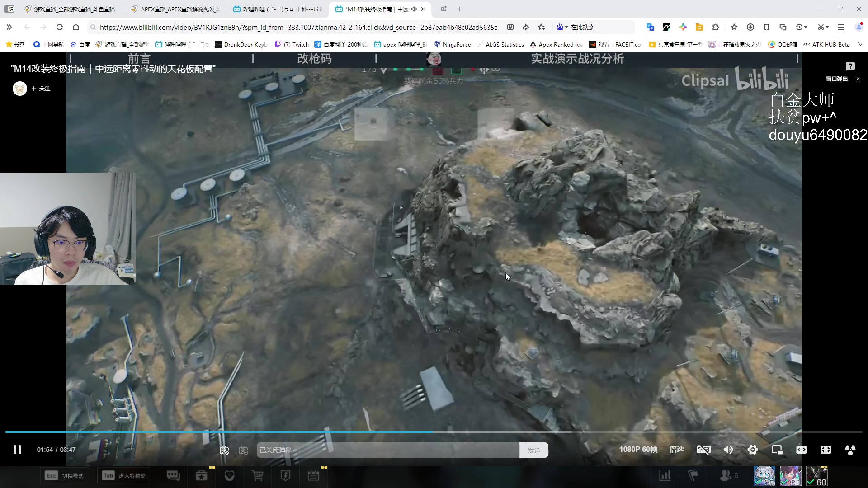The image size is (868, 488).
Task: Open the user profile avatar
Action: tap(859, 27)
